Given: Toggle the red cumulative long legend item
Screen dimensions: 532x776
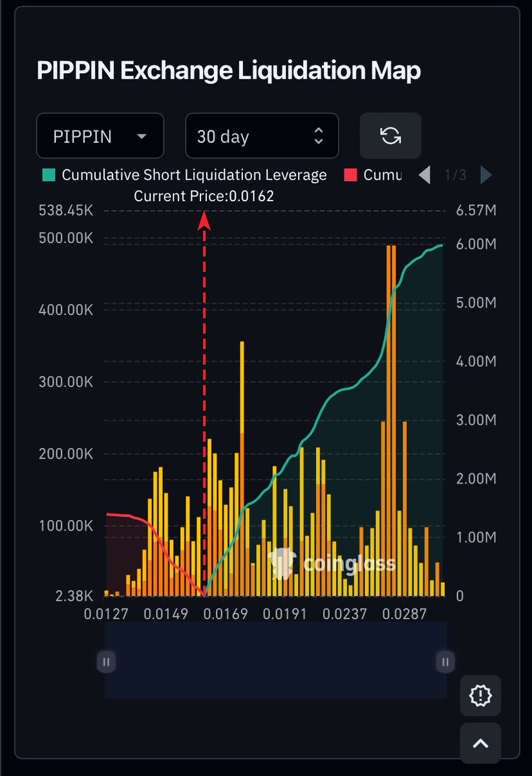Looking at the screenshot, I should [x=373, y=175].
